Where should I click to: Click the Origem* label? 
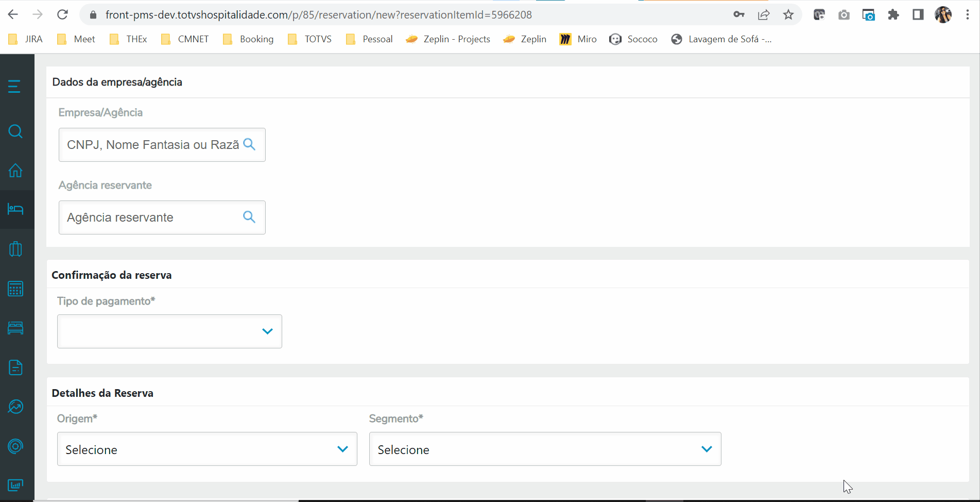point(77,419)
